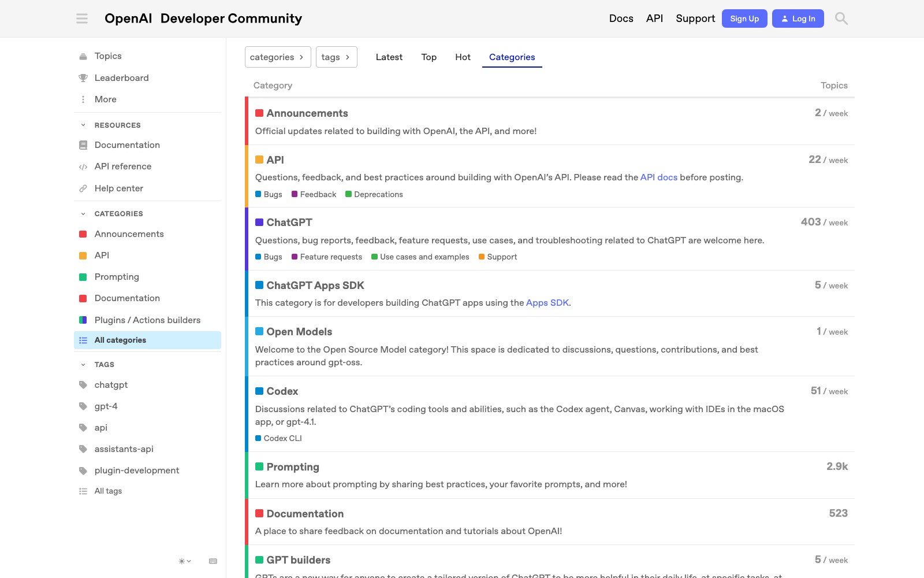Image resolution: width=924 pixels, height=578 pixels.
Task: Open the OpenAI Developer Community home title
Action: 203,18
